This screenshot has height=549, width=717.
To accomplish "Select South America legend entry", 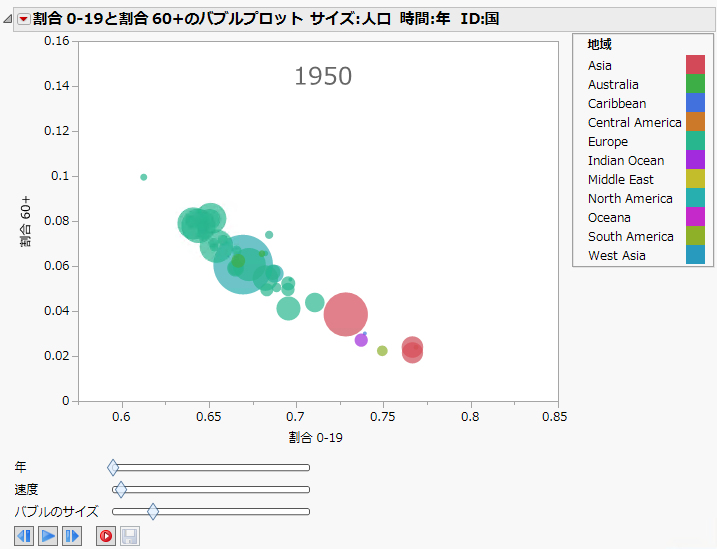I will click(x=630, y=236).
